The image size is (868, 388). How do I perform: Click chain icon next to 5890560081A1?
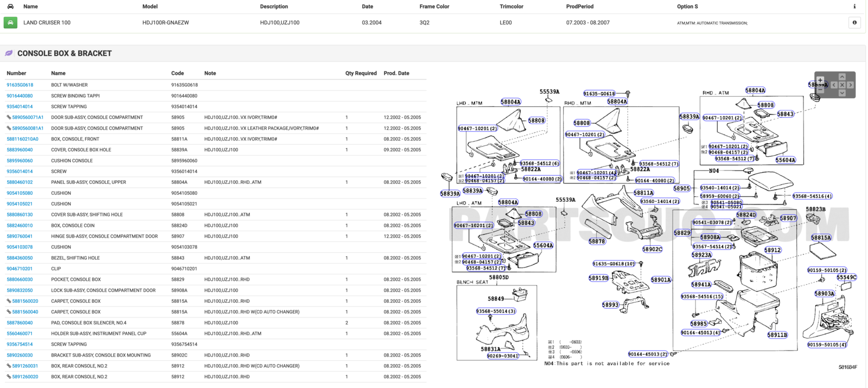coord(9,129)
